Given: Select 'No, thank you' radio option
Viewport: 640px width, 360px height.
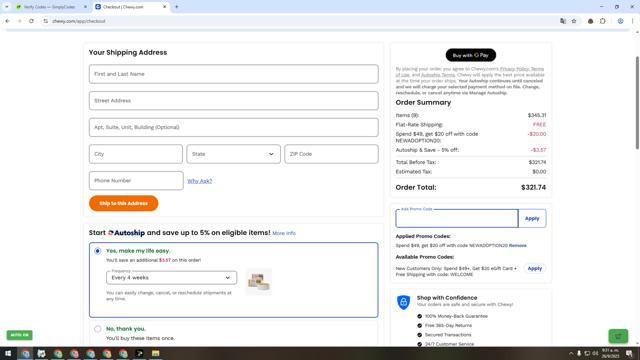Looking at the screenshot, I should [x=98, y=329].
